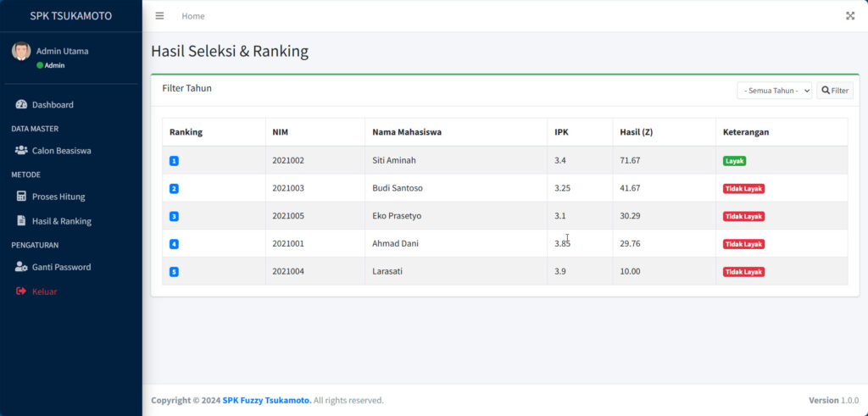
Task: Click the Ganti Password user-lock icon
Action: click(21, 267)
